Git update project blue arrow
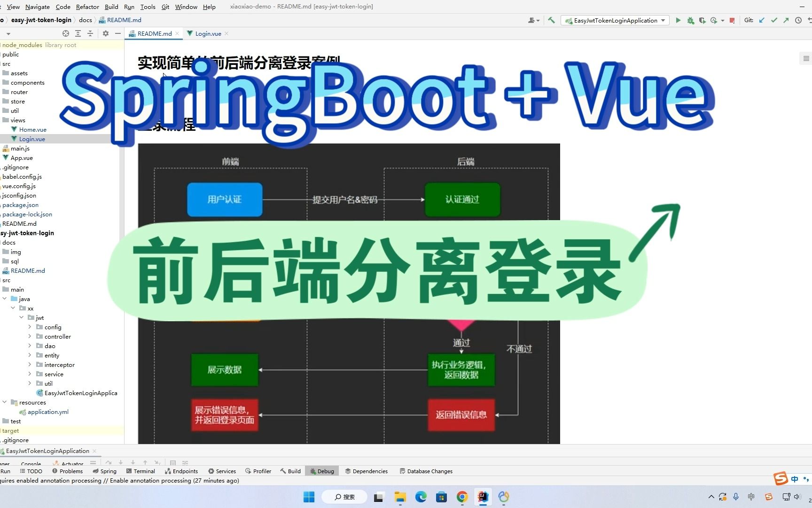Viewport: 812px width, 508px height. click(x=762, y=20)
